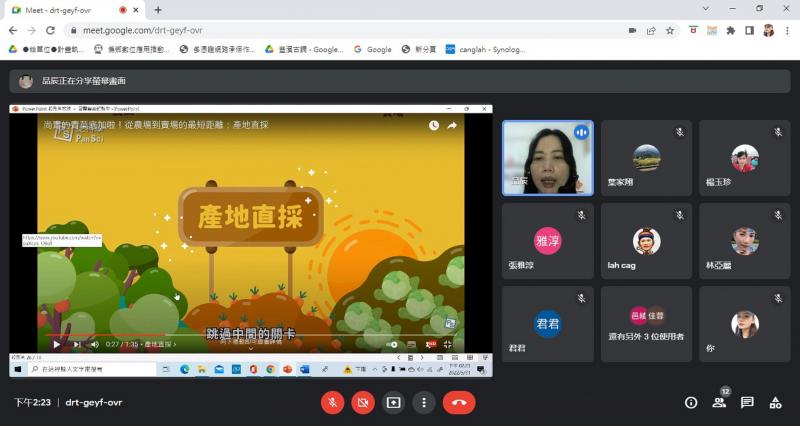The height and width of the screenshot is (426, 800).
Task: Click the share arrow on video
Action: pos(452,126)
